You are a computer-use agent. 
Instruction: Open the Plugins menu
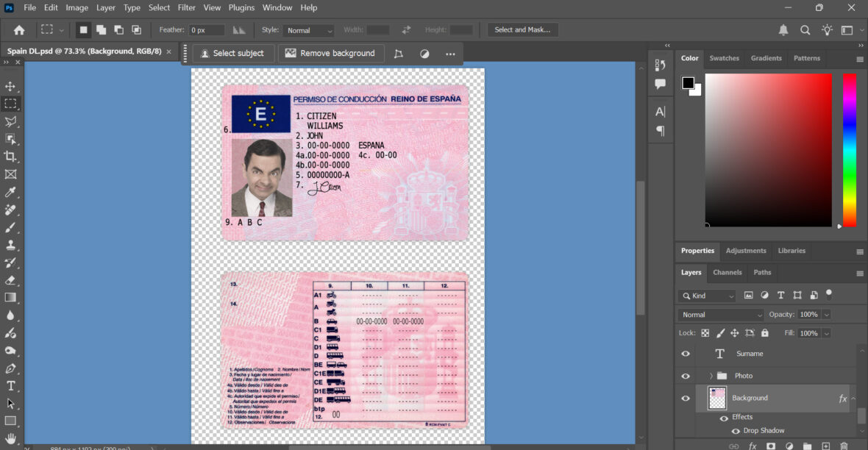pos(241,8)
